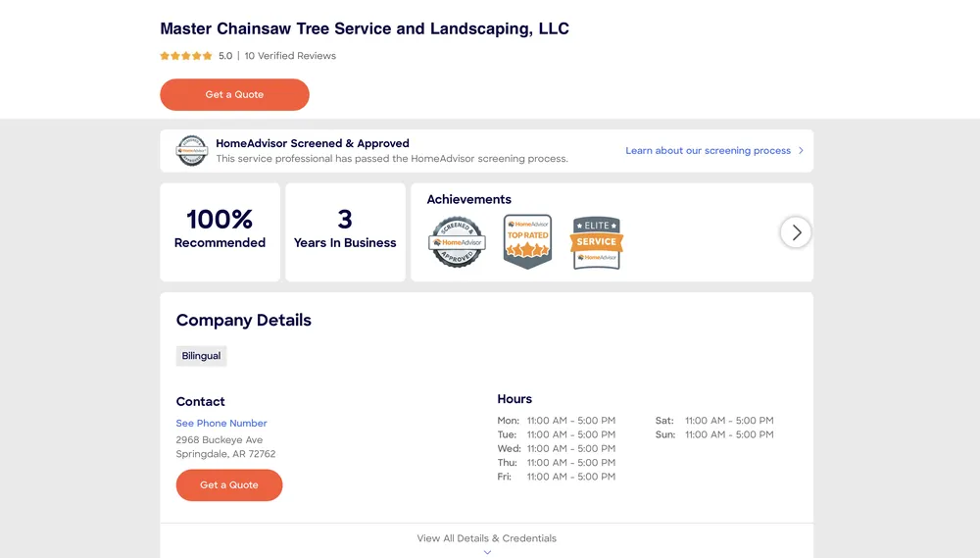980x558 pixels.
Task: Click the chevron beside screening process link
Action: 801,151
